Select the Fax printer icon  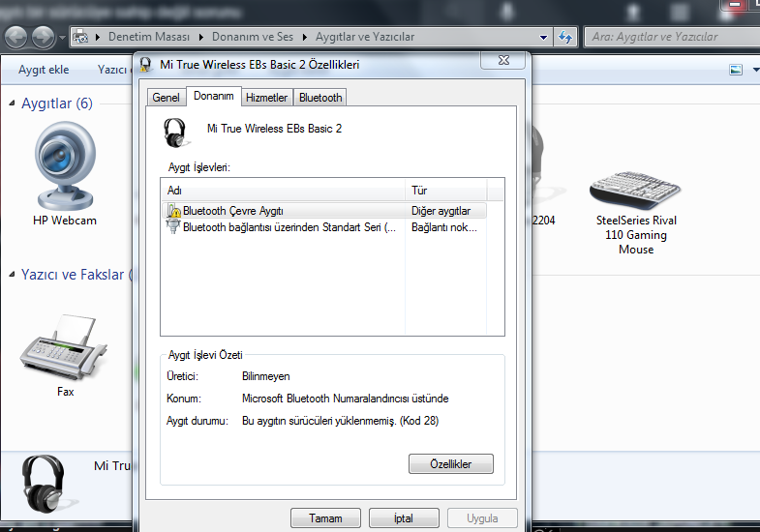click(x=64, y=347)
